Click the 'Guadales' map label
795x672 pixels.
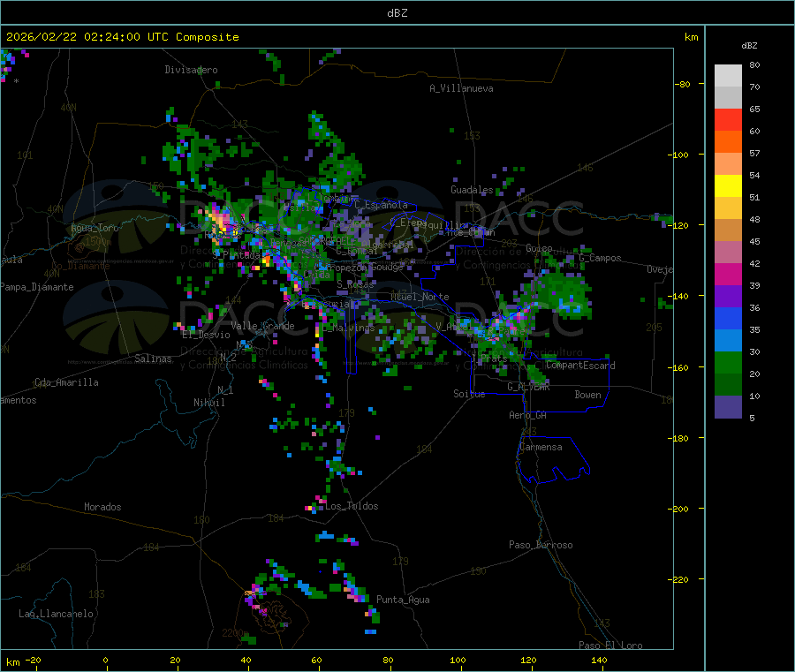pyautogui.click(x=472, y=190)
